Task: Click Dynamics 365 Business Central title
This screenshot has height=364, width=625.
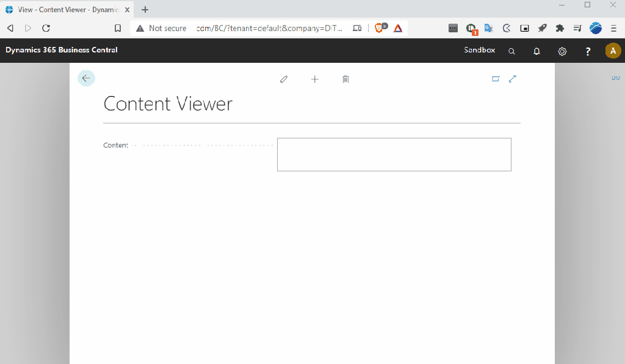Action: pos(62,50)
